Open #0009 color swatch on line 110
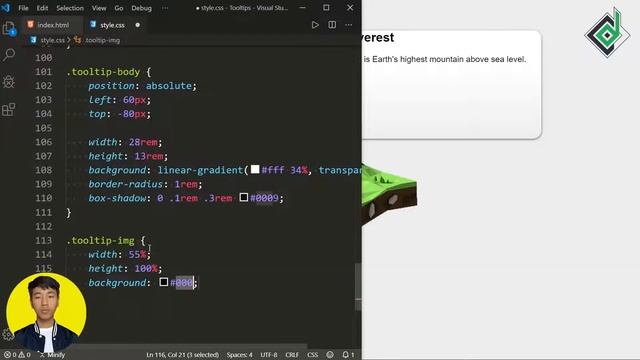 (244, 197)
